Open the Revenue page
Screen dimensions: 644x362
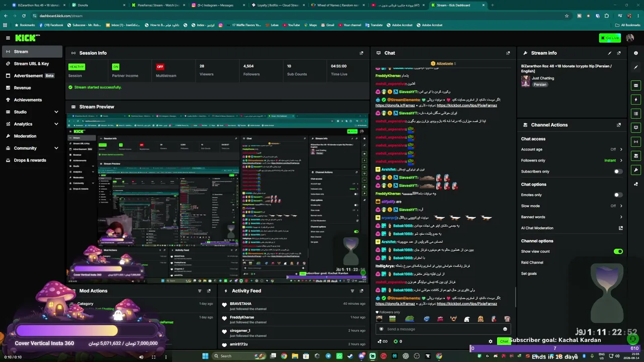click(x=32, y=88)
